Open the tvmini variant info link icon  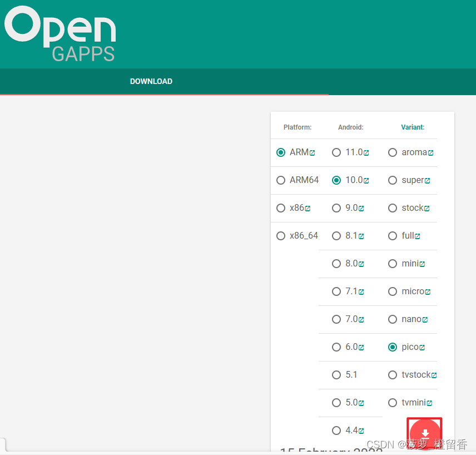[x=429, y=403]
